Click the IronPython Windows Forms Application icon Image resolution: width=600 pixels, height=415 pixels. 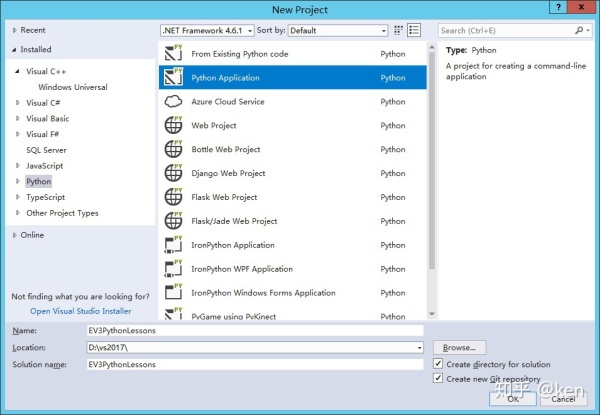click(x=173, y=292)
